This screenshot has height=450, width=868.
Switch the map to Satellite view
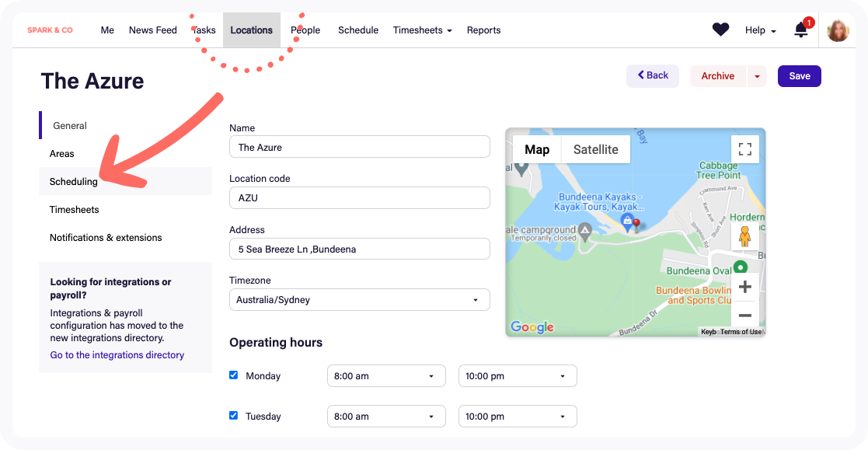[595, 150]
